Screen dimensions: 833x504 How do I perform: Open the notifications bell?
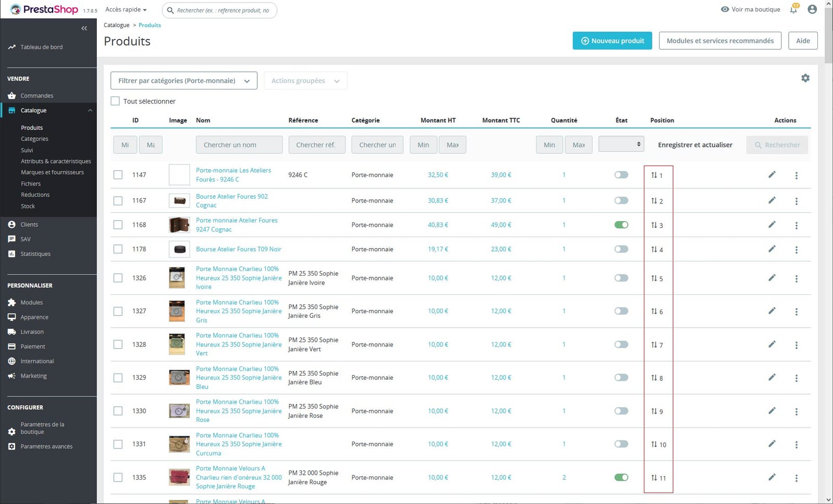(x=793, y=10)
